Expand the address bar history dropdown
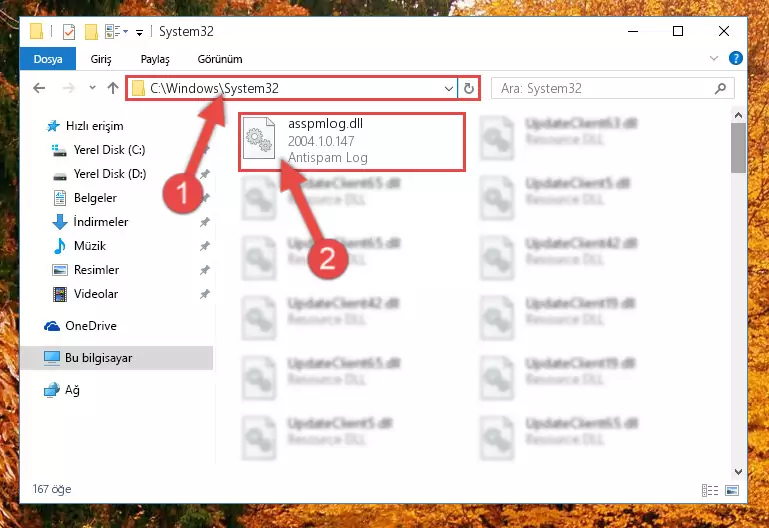This screenshot has width=769, height=528. 448,89
